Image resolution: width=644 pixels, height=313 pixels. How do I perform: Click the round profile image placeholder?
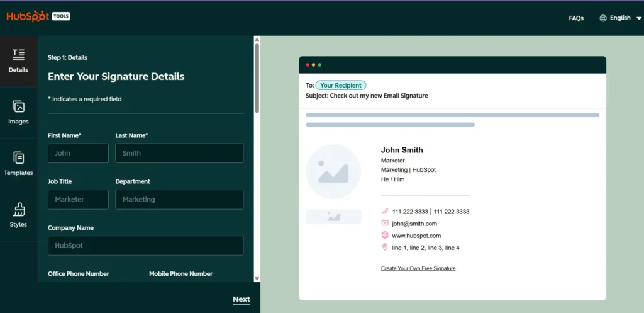(x=333, y=171)
